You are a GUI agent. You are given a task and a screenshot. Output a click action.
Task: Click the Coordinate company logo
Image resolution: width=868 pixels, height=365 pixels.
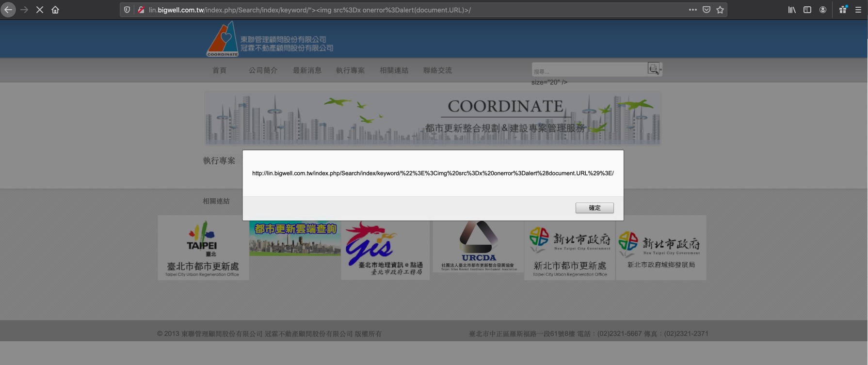tap(223, 39)
